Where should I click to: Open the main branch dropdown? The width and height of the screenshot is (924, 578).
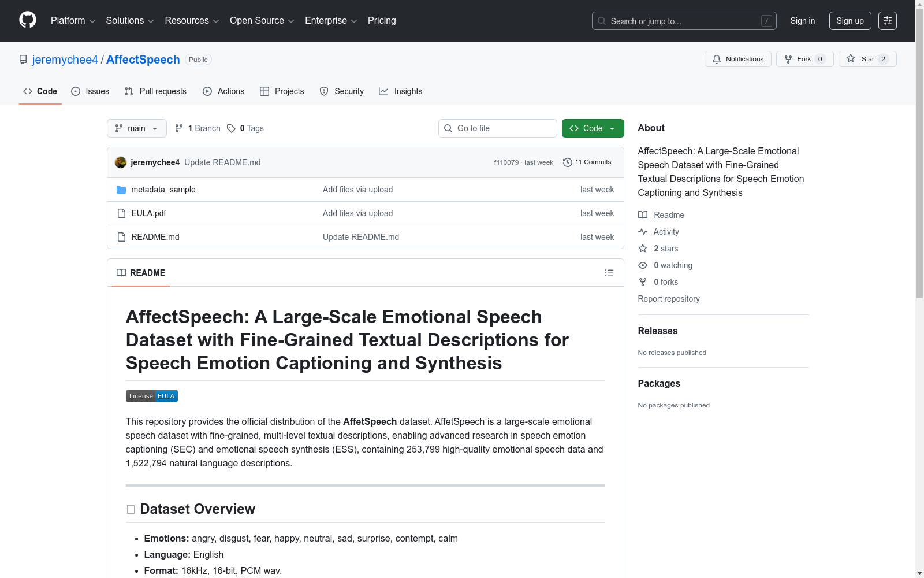click(137, 128)
